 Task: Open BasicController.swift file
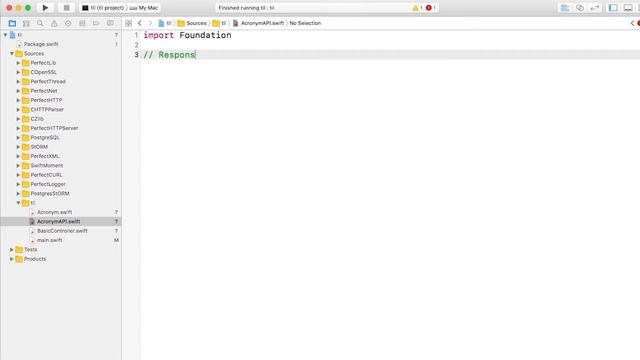(62, 231)
